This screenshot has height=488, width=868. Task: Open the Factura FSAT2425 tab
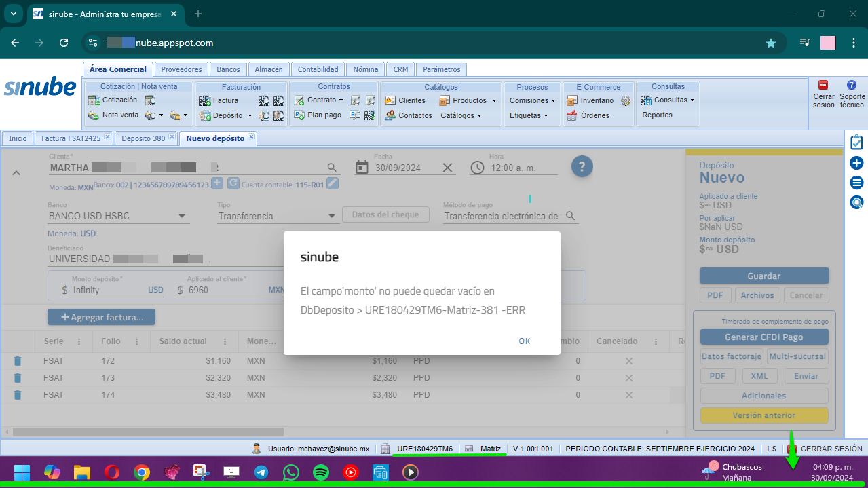[71, 138]
